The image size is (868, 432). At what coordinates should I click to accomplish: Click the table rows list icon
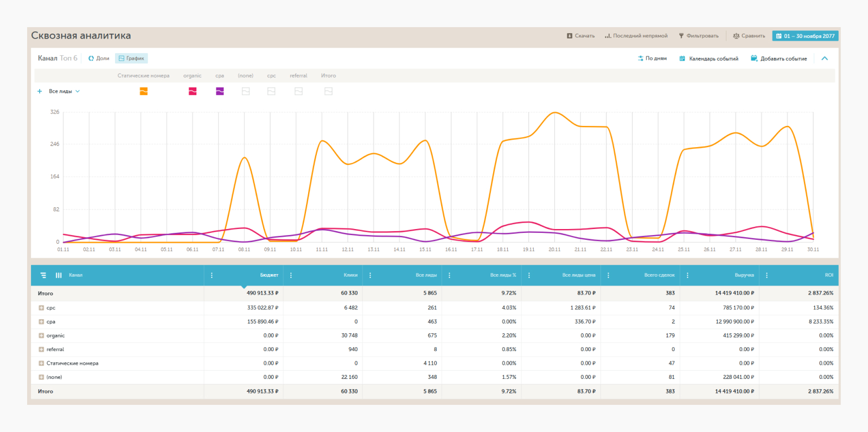(43, 275)
